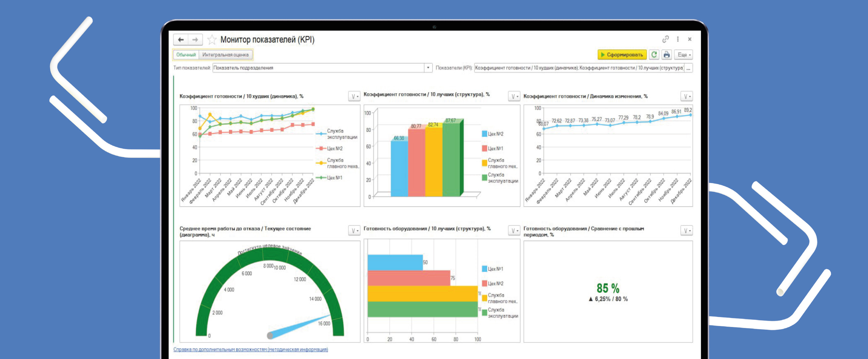Image resolution: width=868 pixels, height=359 pixels.
Task: Switch to the Интегральная оценка tab
Action: coord(225,55)
